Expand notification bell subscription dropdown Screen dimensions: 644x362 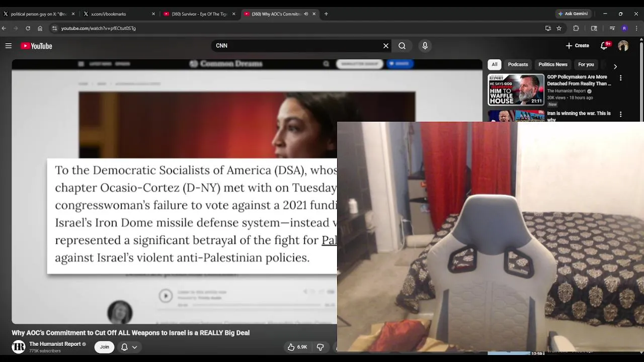click(134, 347)
